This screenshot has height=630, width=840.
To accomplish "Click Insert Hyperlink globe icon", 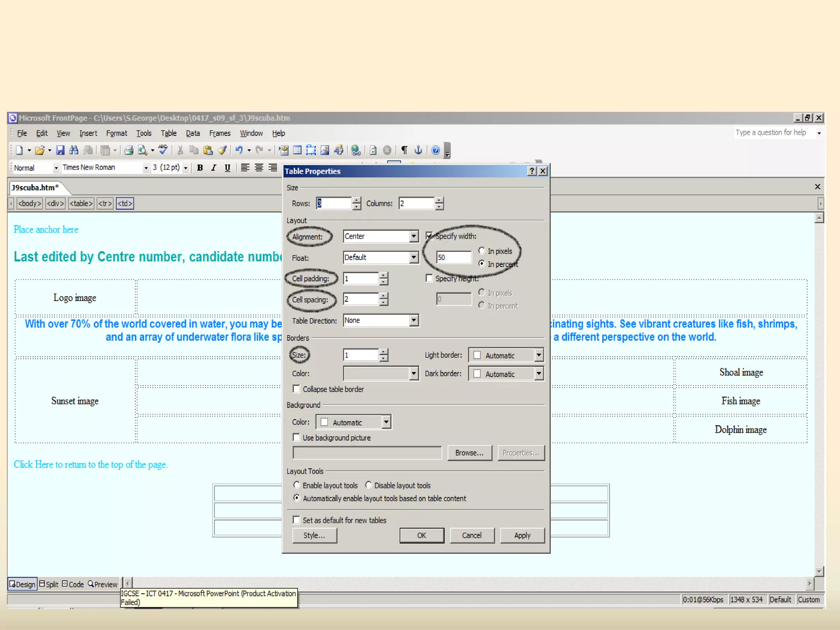I will (356, 150).
